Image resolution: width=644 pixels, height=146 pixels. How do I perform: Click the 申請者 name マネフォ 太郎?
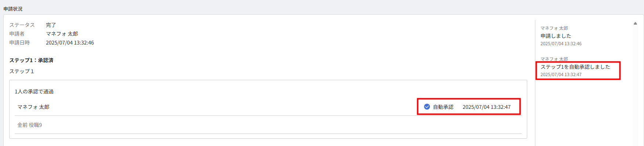click(62, 34)
